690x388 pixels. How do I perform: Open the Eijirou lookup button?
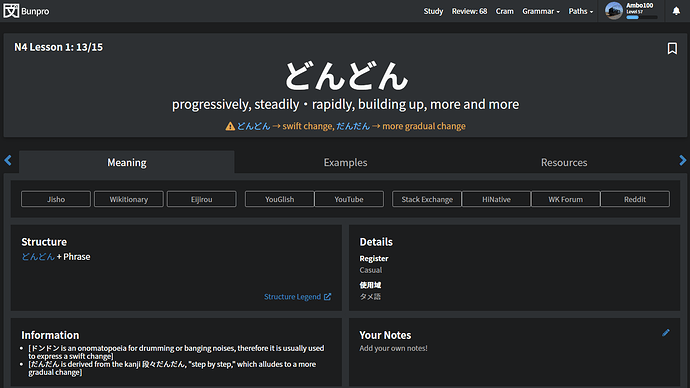pos(202,199)
